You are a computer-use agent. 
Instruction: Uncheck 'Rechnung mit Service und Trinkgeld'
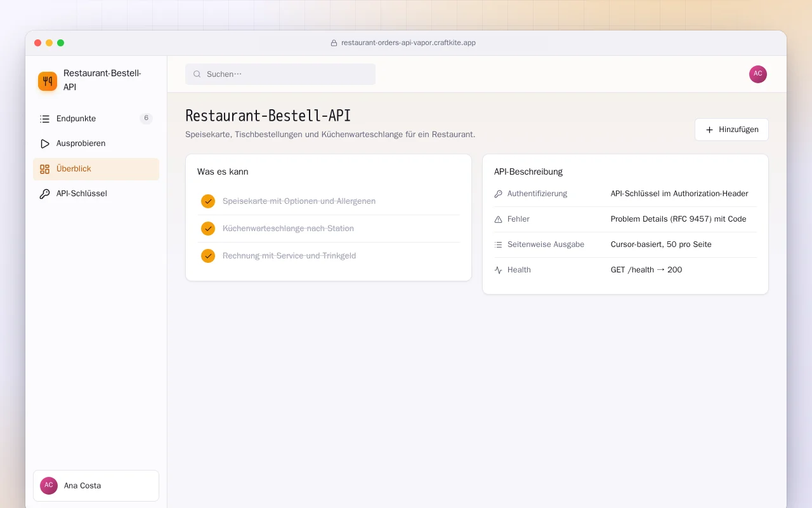[208, 256]
